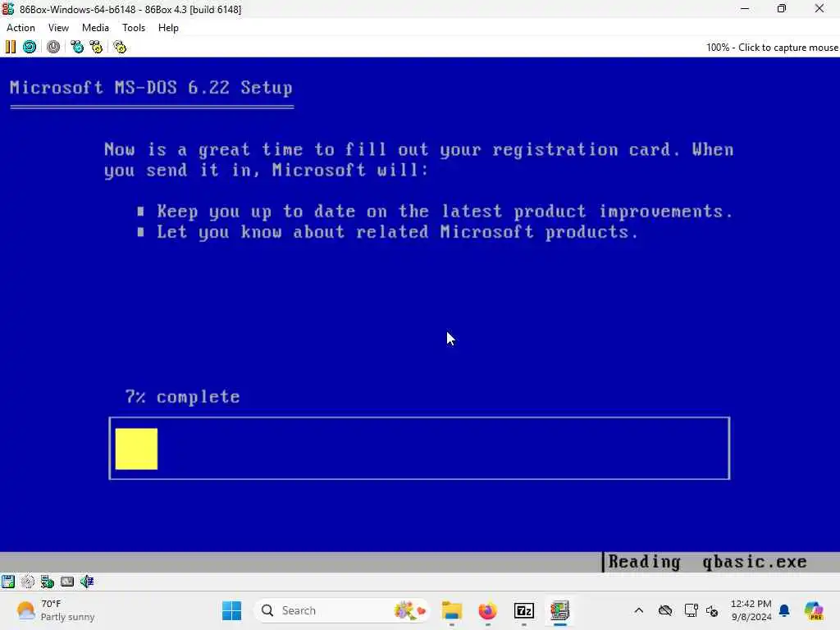Click the CD-ROM drive status bar icon

pos(27,582)
